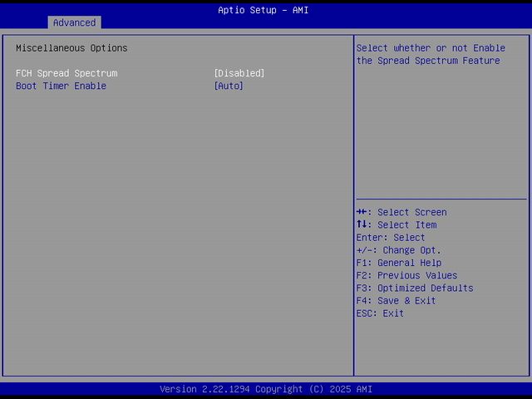The width and height of the screenshot is (532, 399).
Task: Click the F1: General Help hint
Action: tap(399, 263)
